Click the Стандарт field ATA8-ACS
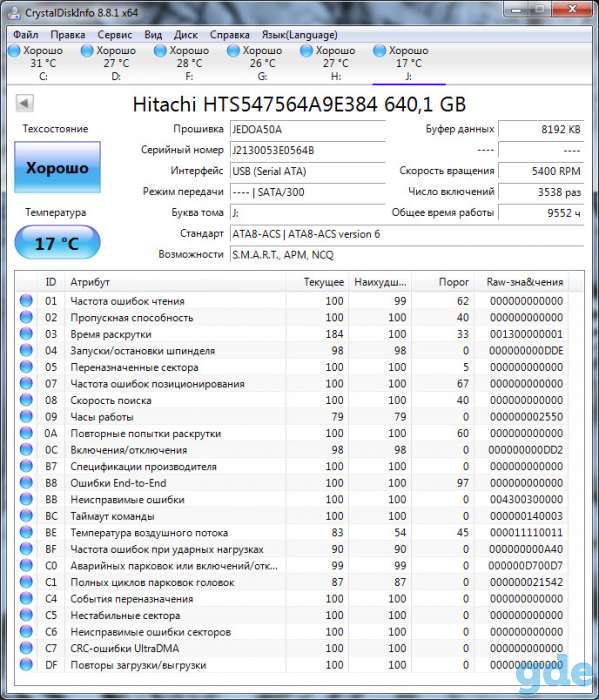Image resolution: width=599 pixels, height=700 pixels. coord(407,234)
